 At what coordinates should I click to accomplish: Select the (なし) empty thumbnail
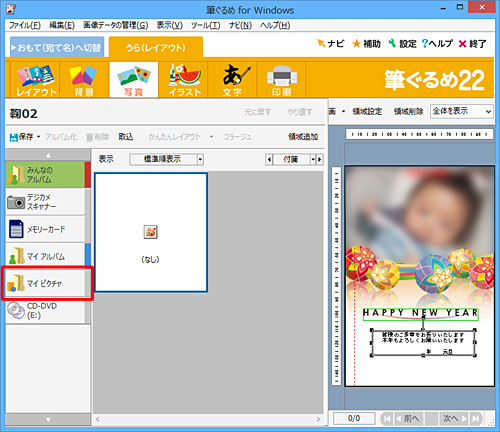(151, 232)
